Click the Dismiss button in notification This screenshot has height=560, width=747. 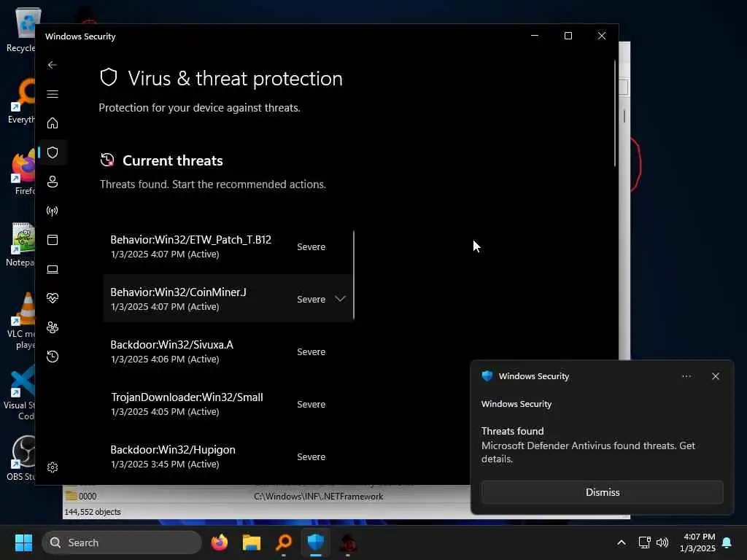(x=602, y=492)
